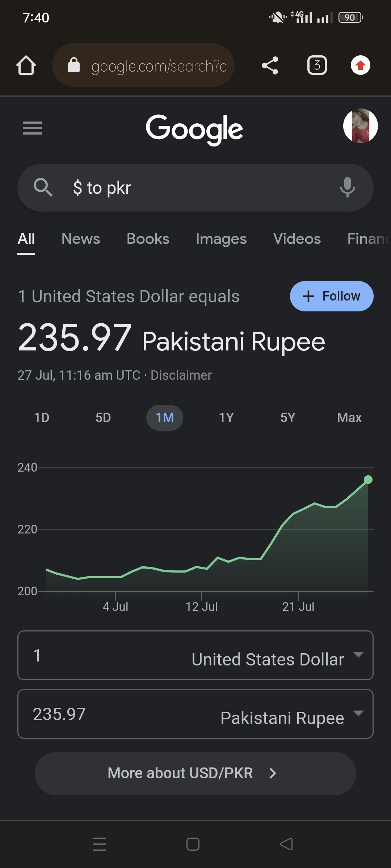Select the 1Y chart range
This screenshot has width=391, height=868.
226,418
